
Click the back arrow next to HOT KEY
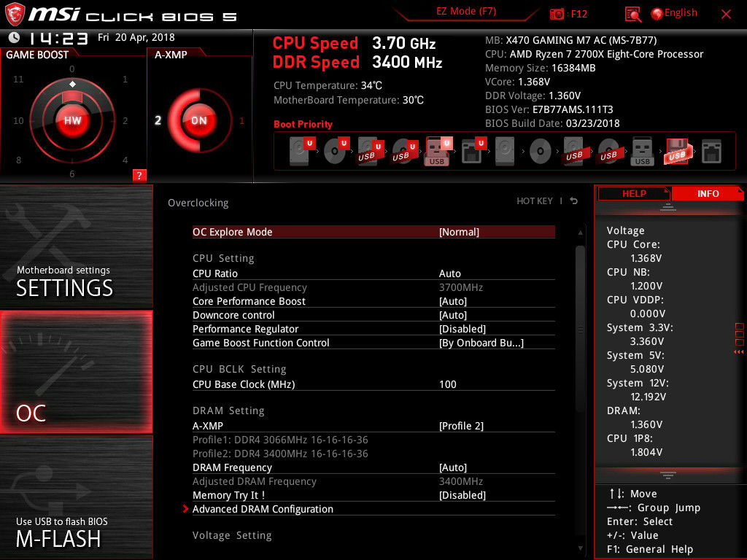(574, 201)
